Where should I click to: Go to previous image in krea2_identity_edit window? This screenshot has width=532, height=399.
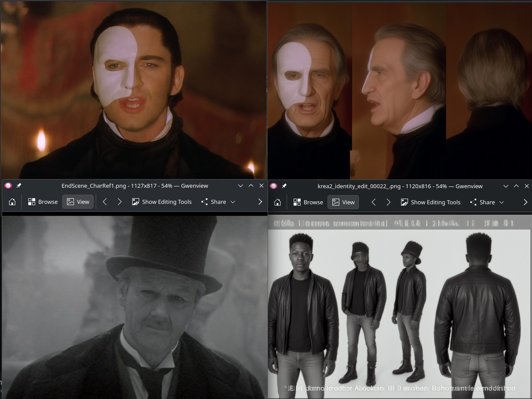click(373, 202)
